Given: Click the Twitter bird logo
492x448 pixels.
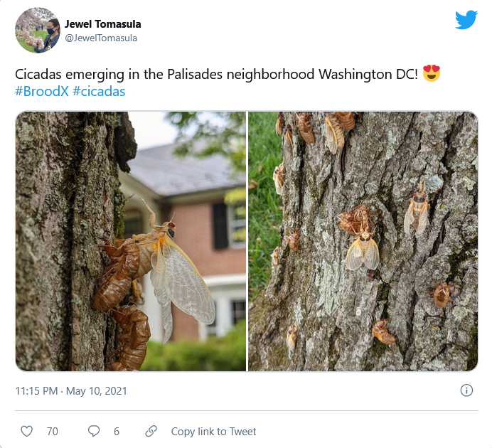Looking at the screenshot, I should (466, 20).
